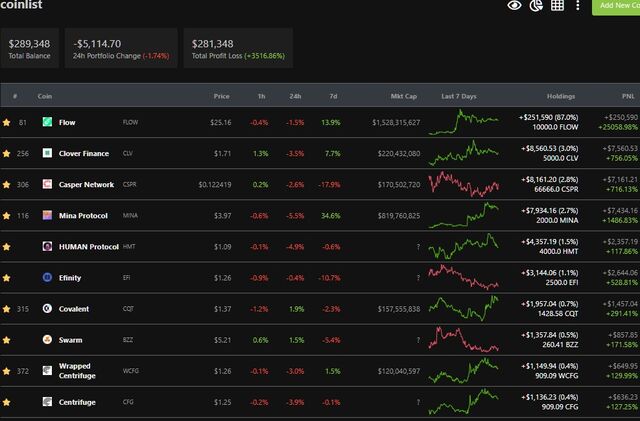Screen dimensions: 640x421
Task: Sort by the Holdings column header
Action: 561,96
